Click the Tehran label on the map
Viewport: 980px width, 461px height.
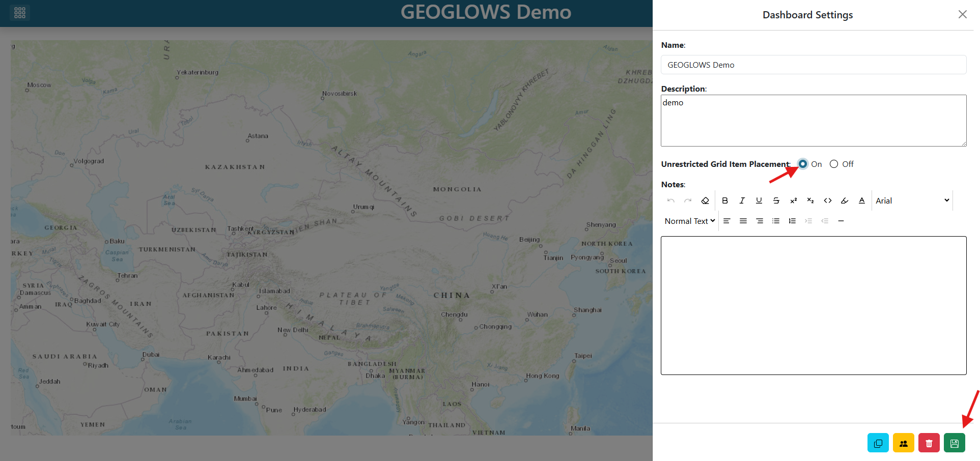click(128, 276)
